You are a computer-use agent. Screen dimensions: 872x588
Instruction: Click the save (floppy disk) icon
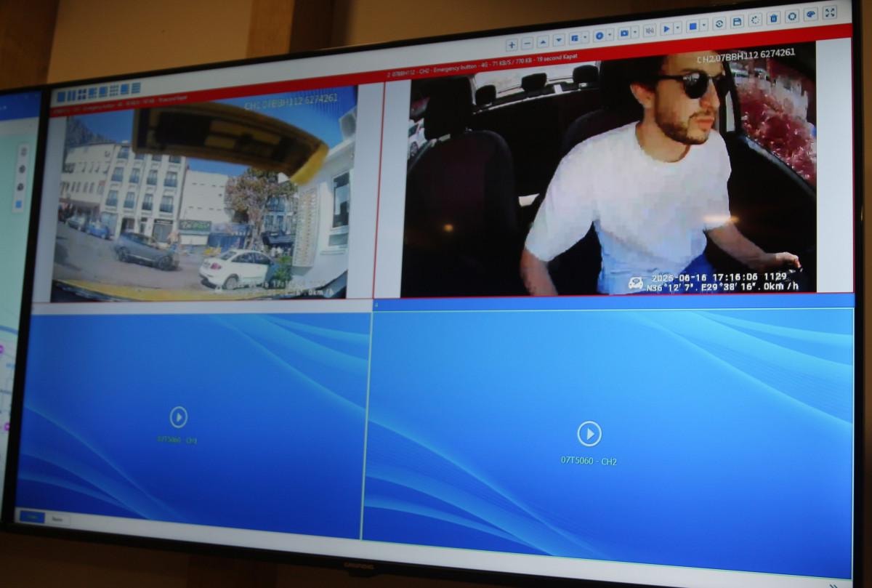737,23
